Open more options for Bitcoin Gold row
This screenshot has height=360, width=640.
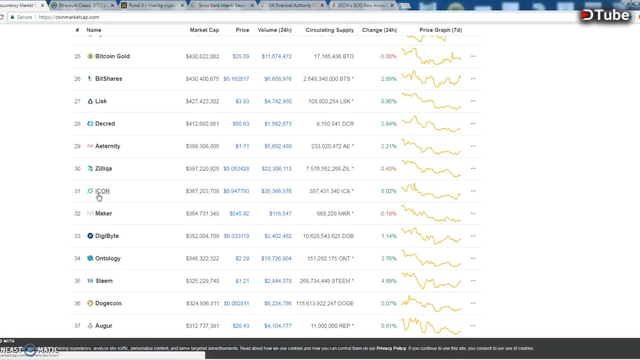click(473, 56)
